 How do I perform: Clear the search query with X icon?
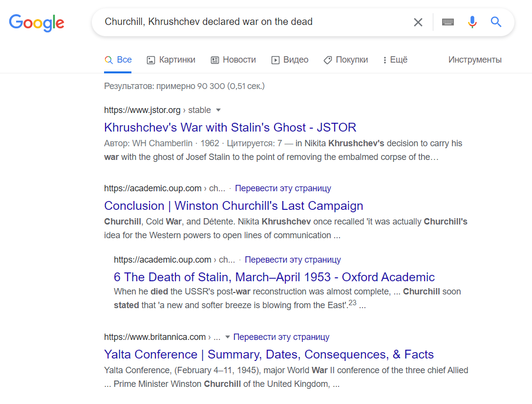[418, 22]
